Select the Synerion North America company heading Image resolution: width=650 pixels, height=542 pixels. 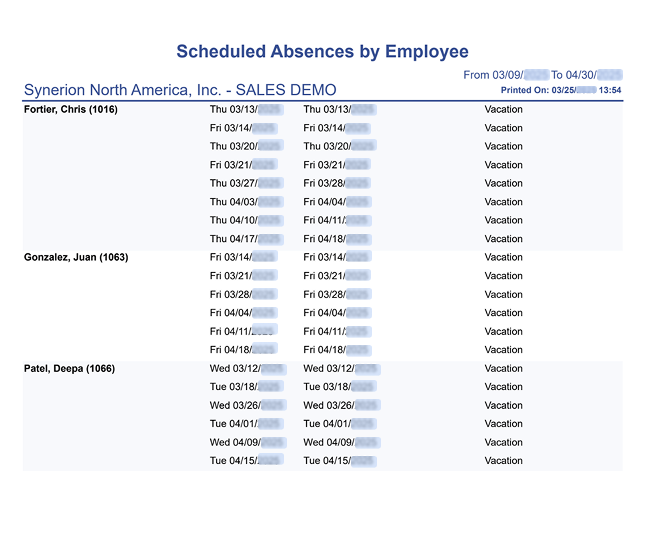pyautogui.click(x=180, y=90)
